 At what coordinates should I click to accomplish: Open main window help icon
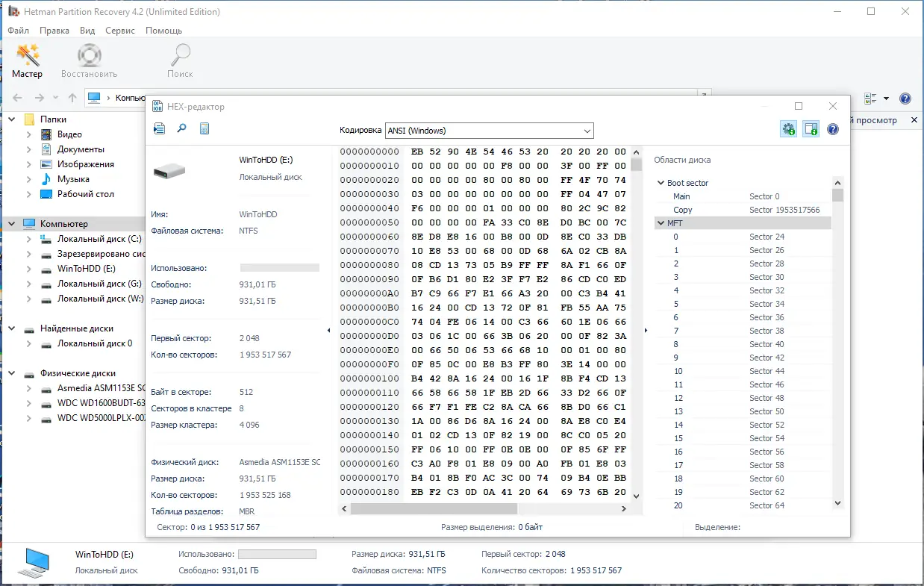point(905,99)
